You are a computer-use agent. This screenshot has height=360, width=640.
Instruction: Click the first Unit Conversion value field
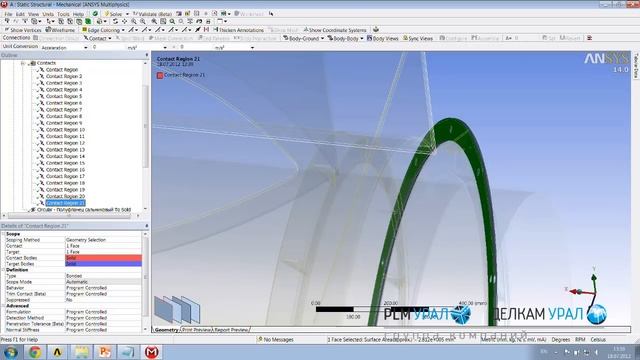pos(108,47)
